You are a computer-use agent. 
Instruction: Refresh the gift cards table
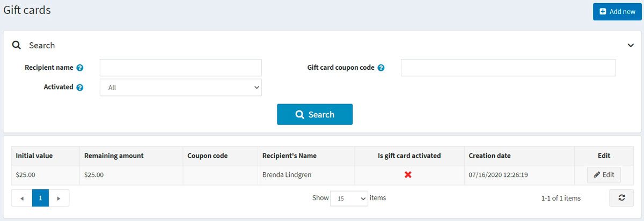click(x=621, y=198)
